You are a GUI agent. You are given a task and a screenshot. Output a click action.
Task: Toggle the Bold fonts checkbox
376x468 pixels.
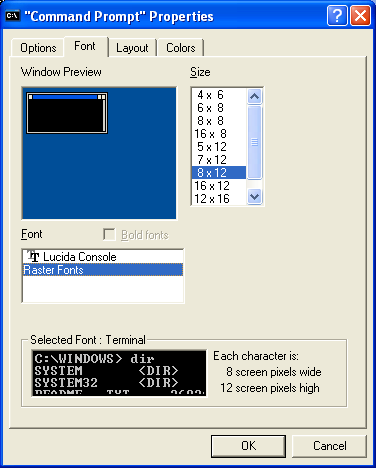(x=109, y=235)
